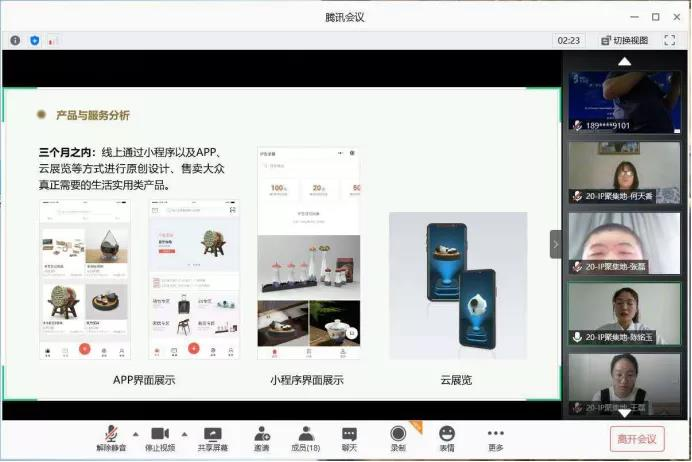Toggle stop video camera (停止视频)
The image size is (692, 462).
coord(160,434)
